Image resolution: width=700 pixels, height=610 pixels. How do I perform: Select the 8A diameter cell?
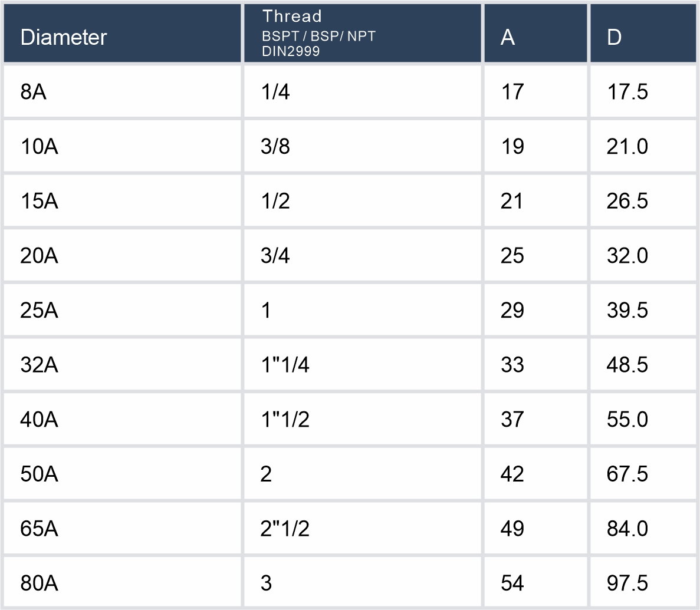(34, 92)
